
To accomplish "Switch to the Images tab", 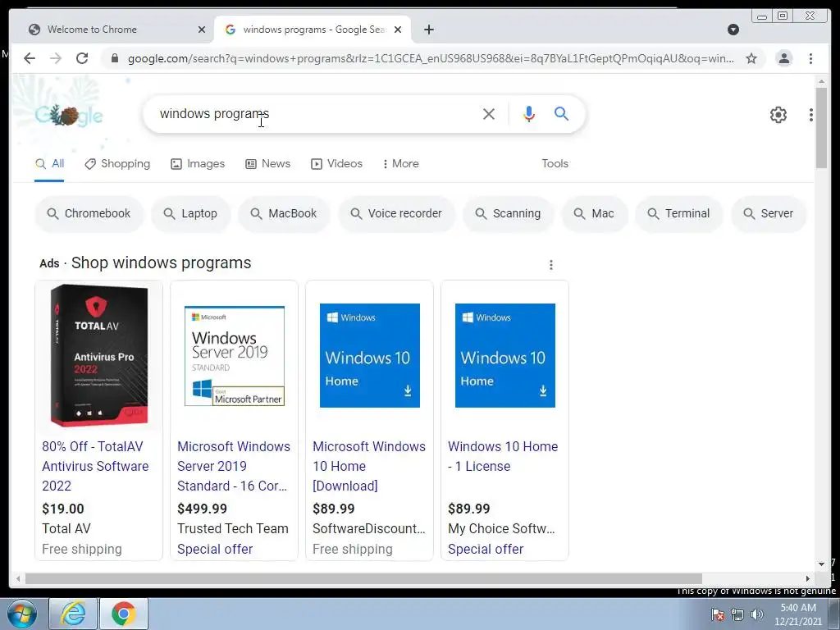I will pyautogui.click(x=198, y=164).
